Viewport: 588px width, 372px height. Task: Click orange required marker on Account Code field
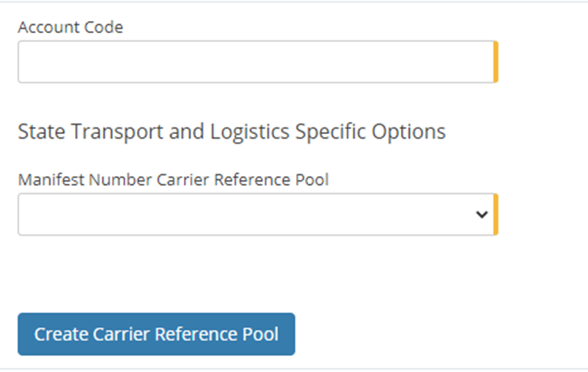(x=496, y=62)
